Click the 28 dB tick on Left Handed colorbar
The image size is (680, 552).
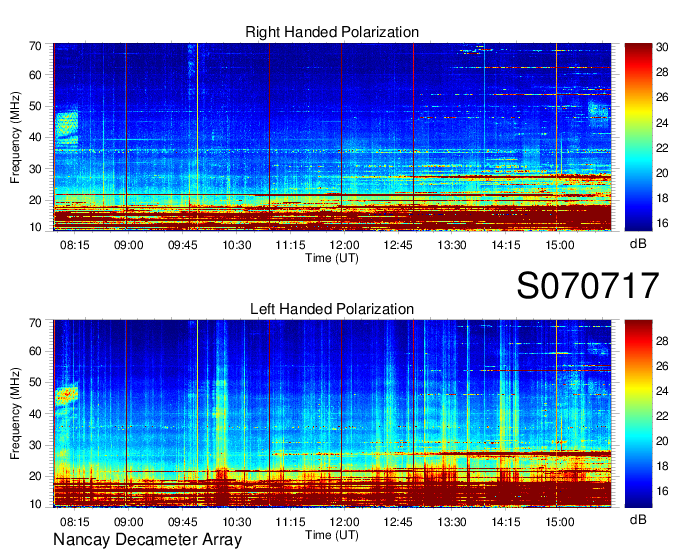(x=662, y=341)
